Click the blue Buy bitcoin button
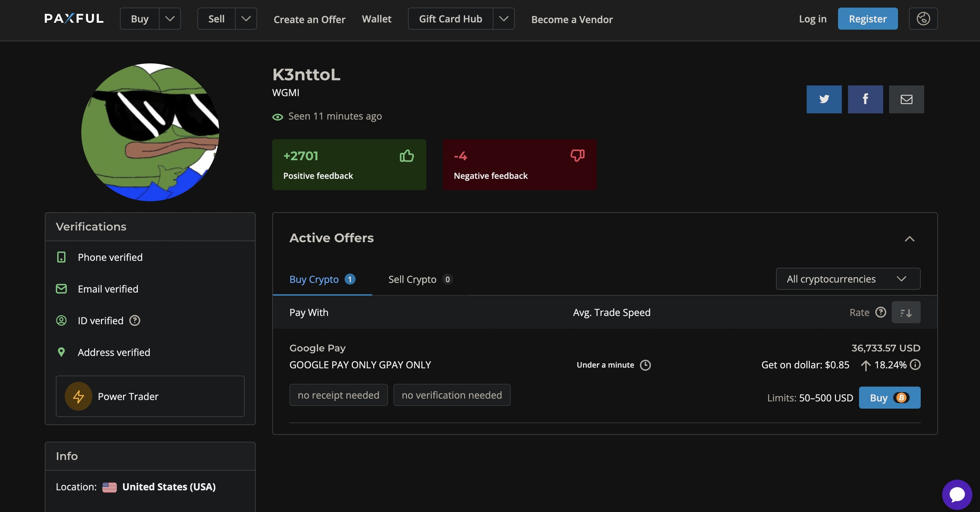This screenshot has width=980, height=512. [889, 398]
